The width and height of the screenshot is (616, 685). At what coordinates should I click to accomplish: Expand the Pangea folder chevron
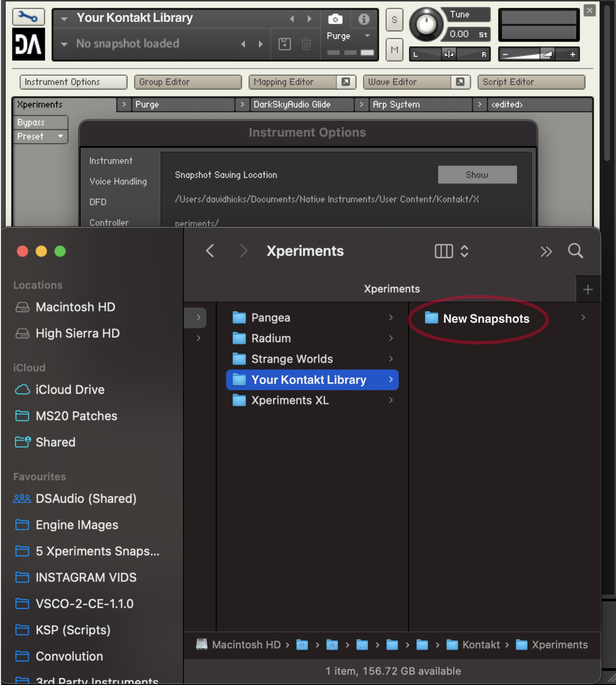pos(391,317)
